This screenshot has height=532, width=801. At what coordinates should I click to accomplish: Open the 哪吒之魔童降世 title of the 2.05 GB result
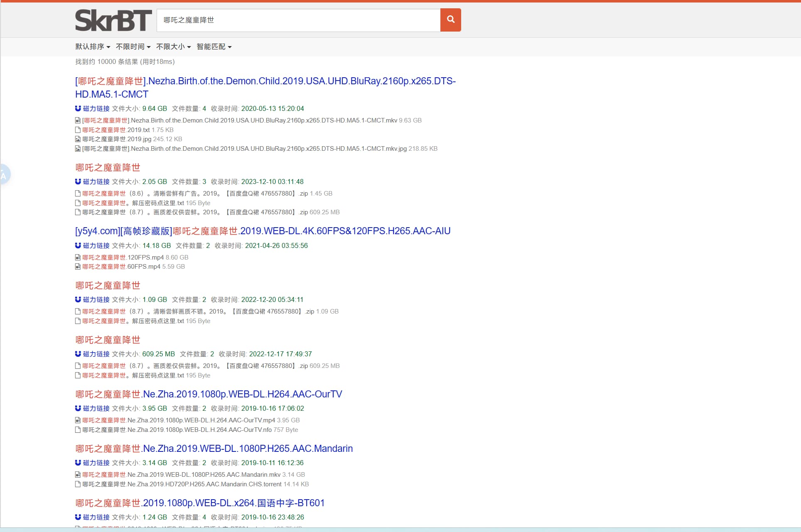point(108,167)
